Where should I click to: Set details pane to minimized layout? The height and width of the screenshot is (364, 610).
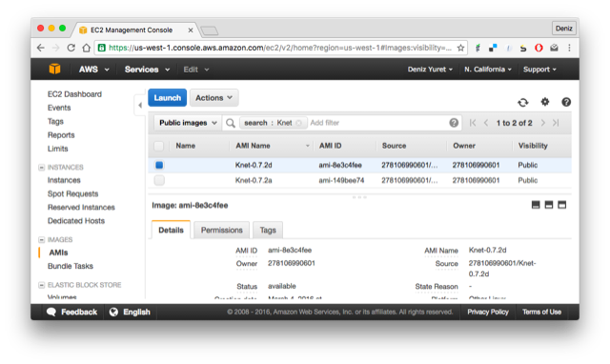(x=536, y=205)
